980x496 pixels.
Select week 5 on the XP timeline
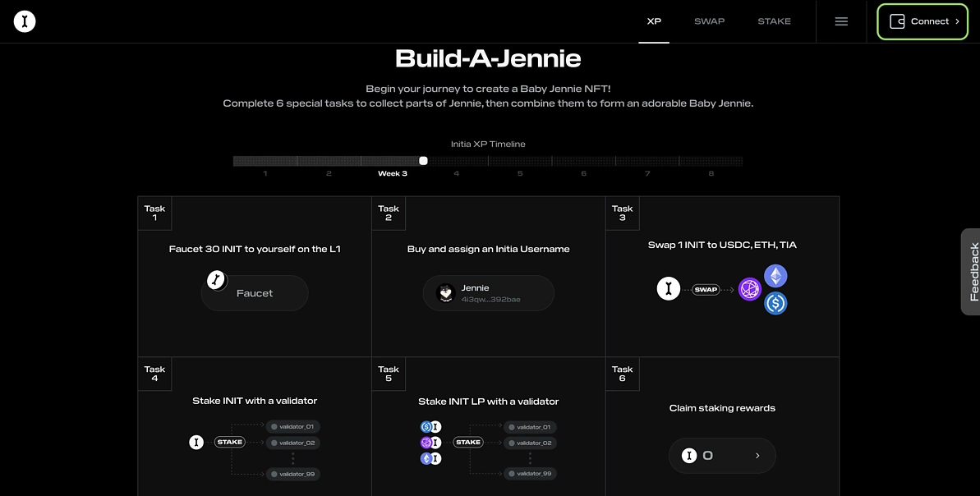click(520, 173)
